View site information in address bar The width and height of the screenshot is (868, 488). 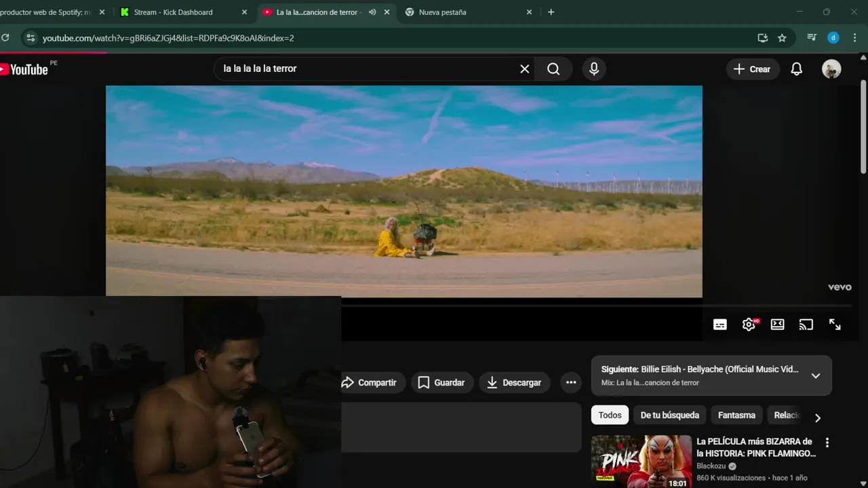(31, 38)
